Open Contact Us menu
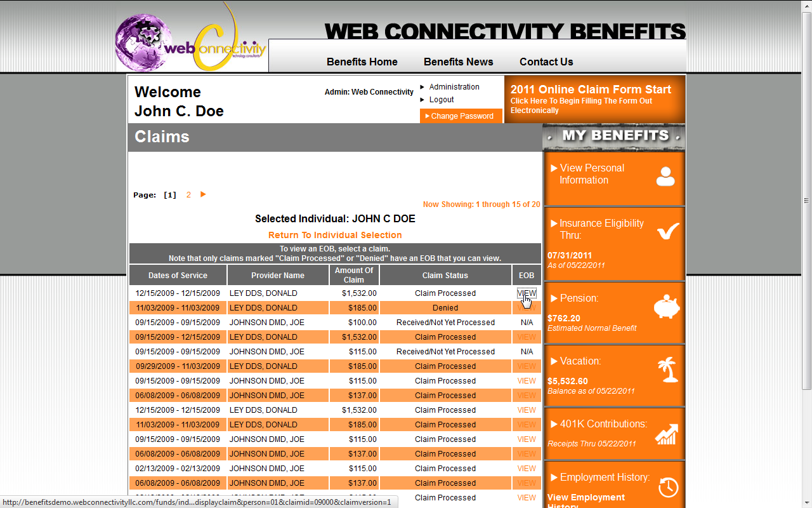 pos(546,62)
